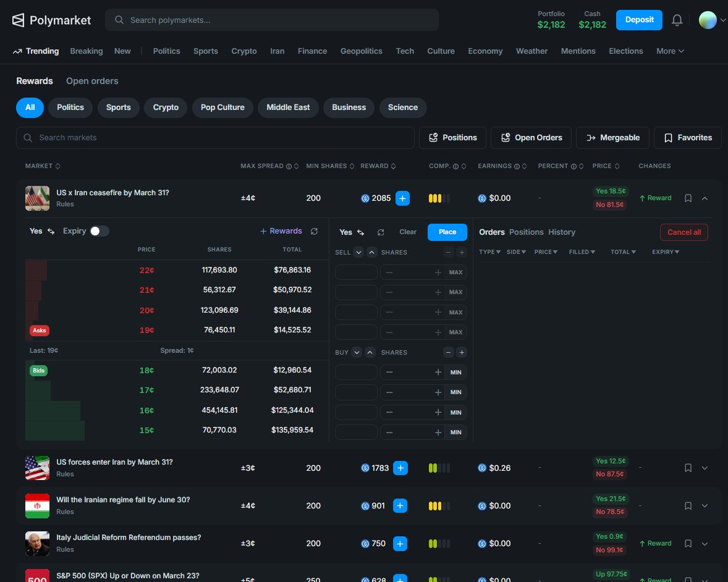Click the Search markets field
Viewport: 728px width, 582px height.
215,138
